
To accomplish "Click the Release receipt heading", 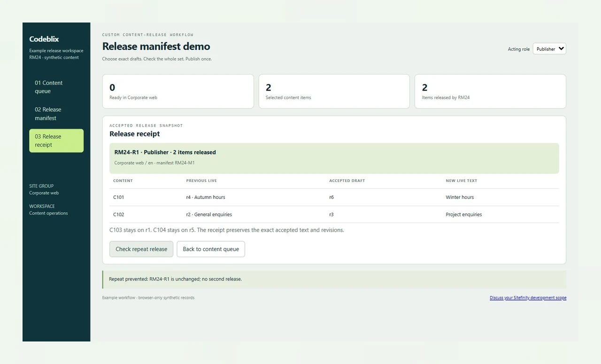I will click(135, 134).
